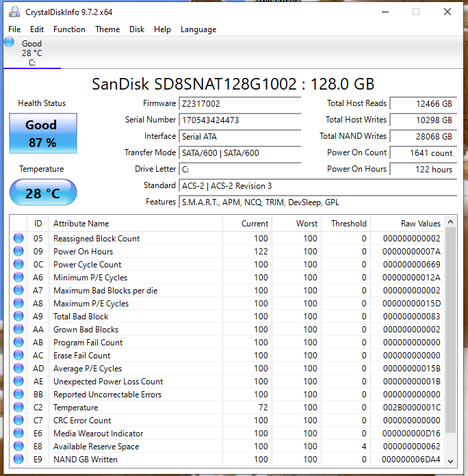Screen dimensions: 468x476
Task: Click the scrollbar up arrow in attribute list
Action: pyautogui.click(x=450, y=222)
